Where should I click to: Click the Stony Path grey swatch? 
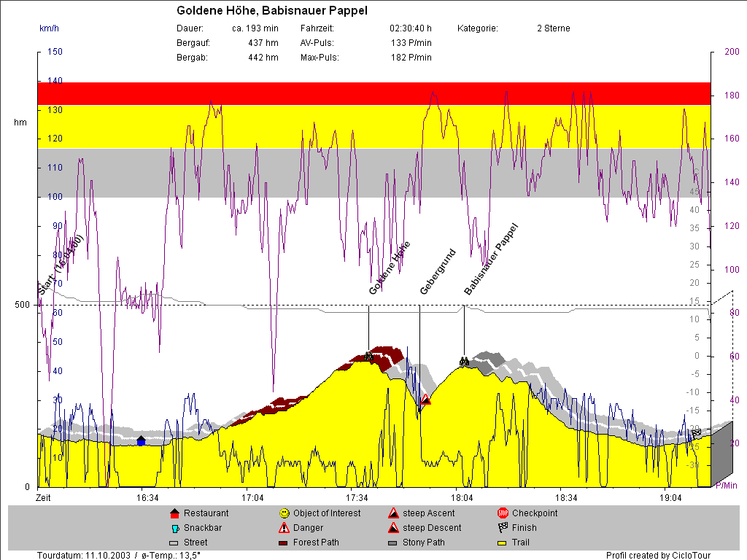point(393,542)
